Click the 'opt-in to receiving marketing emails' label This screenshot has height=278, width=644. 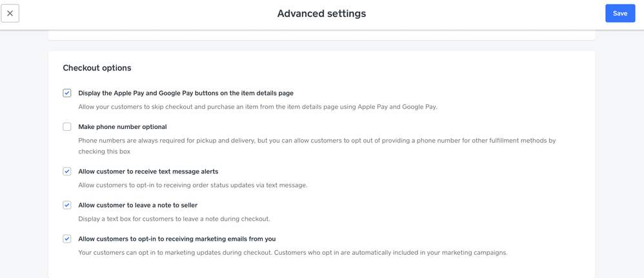pyautogui.click(x=177, y=239)
